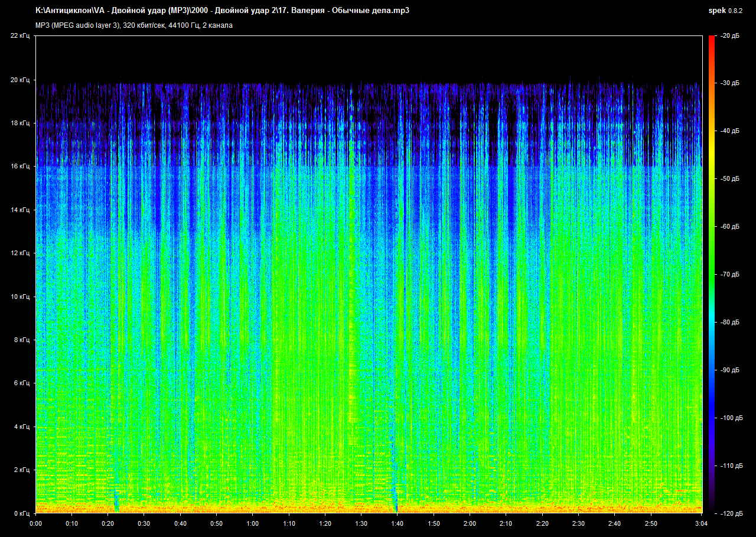This screenshot has height=537, width=756.
Task: Click the dropout gap at 1:40 in spectrogram
Action: [x=397, y=507]
